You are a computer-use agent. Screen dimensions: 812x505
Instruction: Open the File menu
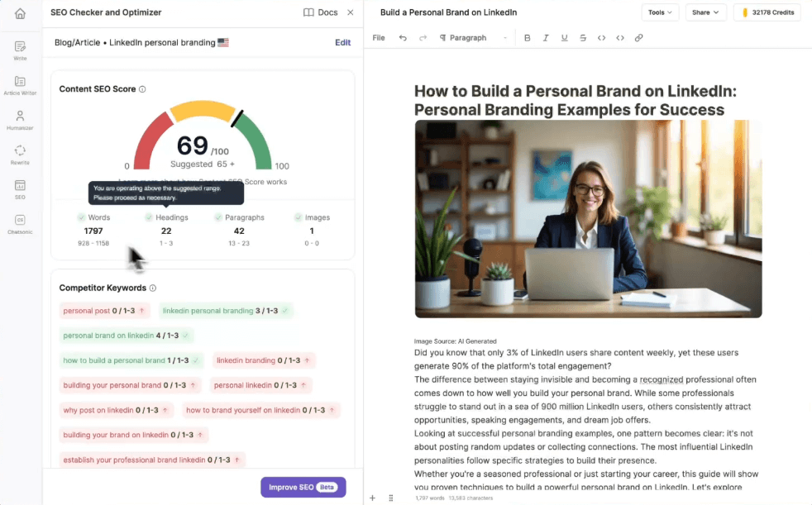pos(379,38)
